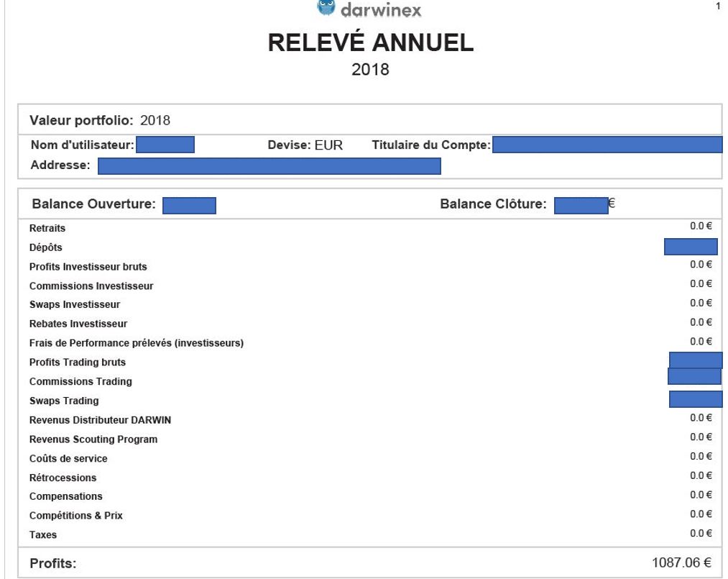Select the Revenus Distributeur DARWIN 0.0 € value

coord(701,418)
